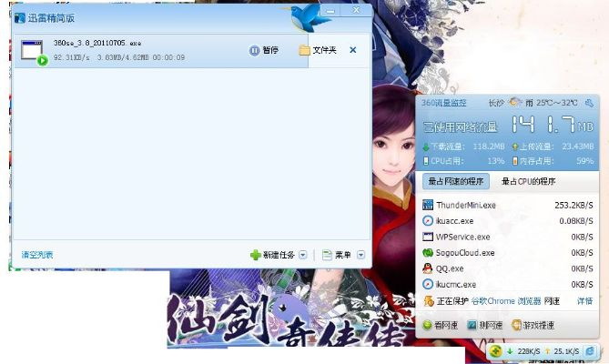The image size is (609, 364).
Task: Click the ikucmc.exe icon
Action: [428, 285]
